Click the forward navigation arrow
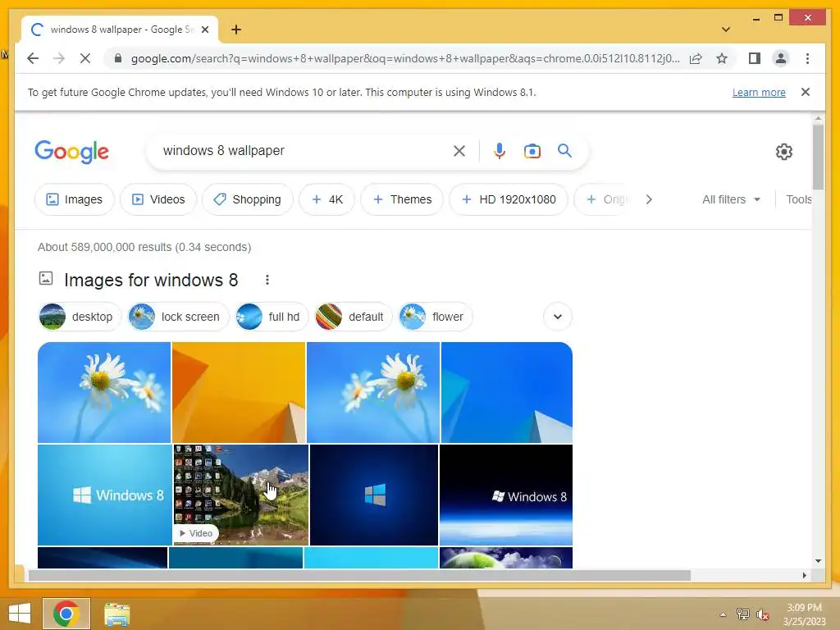Screen dimensions: 840x630 (59, 58)
